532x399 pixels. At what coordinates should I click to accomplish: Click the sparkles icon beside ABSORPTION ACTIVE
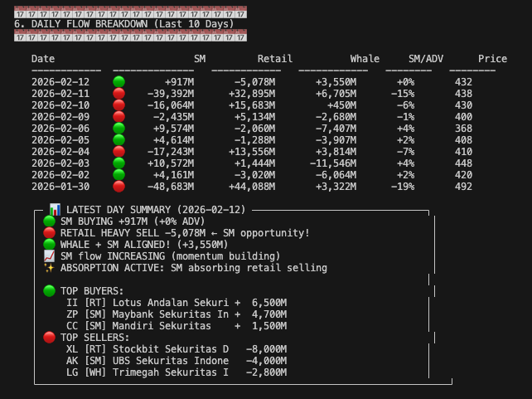pyautogui.click(x=49, y=268)
